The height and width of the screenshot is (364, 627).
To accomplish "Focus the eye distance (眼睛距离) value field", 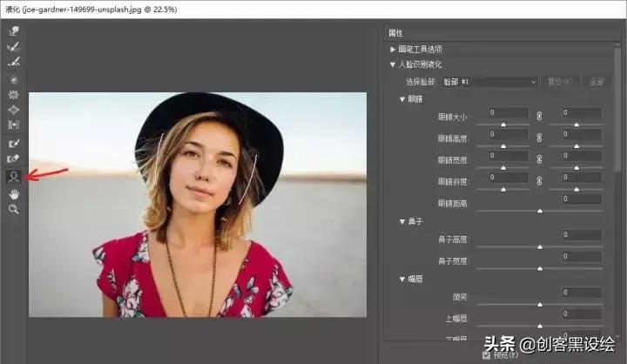I will [582, 199].
